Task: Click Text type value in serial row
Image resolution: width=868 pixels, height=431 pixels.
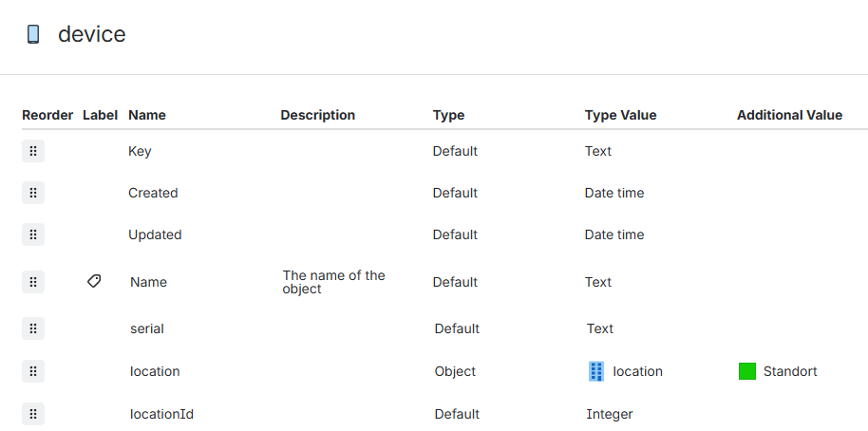Action: pyautogui.click(x=600, y=328)
